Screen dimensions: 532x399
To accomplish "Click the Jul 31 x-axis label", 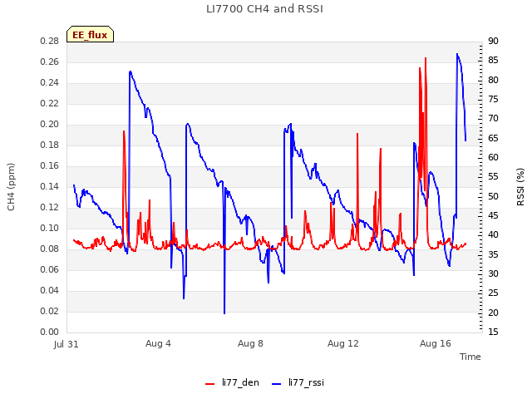I will pos(66,344).
